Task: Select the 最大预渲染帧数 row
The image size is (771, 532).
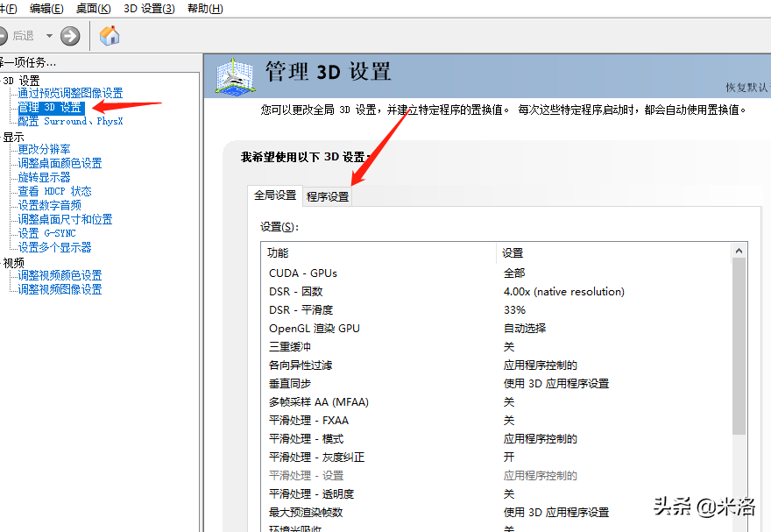Action: (x=497, y=513)
